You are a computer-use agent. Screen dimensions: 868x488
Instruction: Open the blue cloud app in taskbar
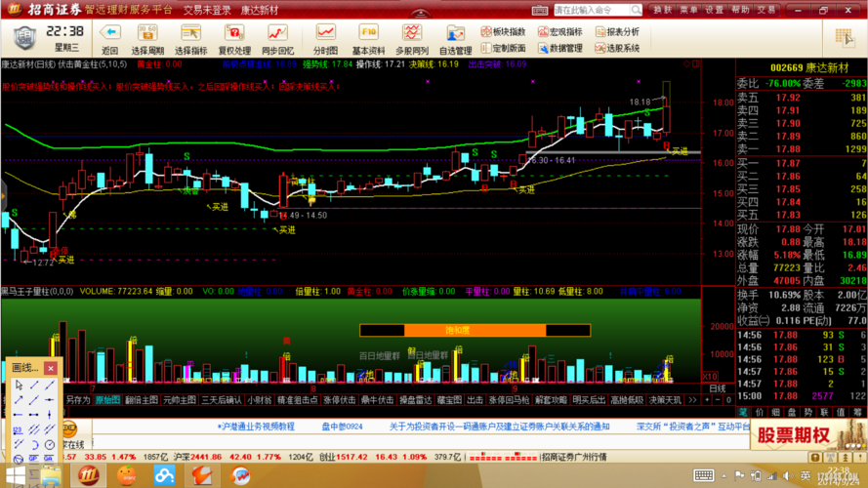tap(164, 476)
